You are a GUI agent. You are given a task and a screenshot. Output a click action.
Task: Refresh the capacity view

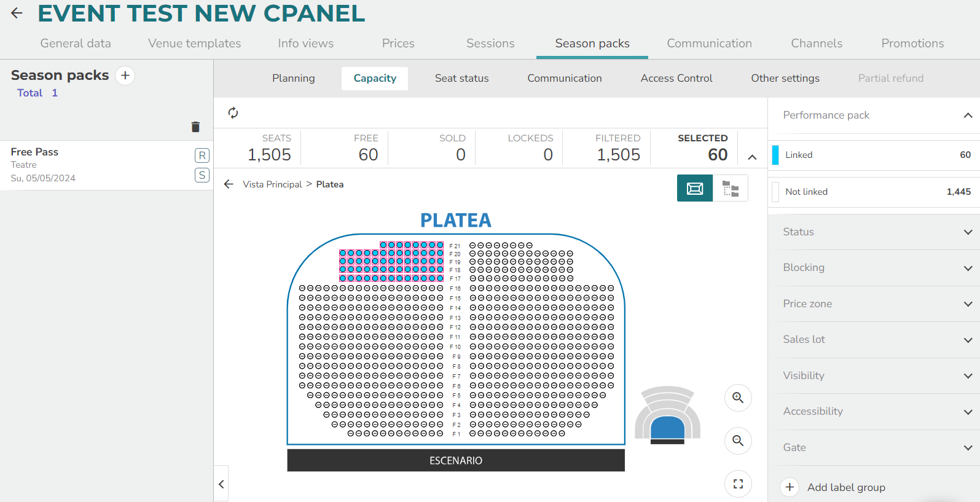click(x=233, y=112)
